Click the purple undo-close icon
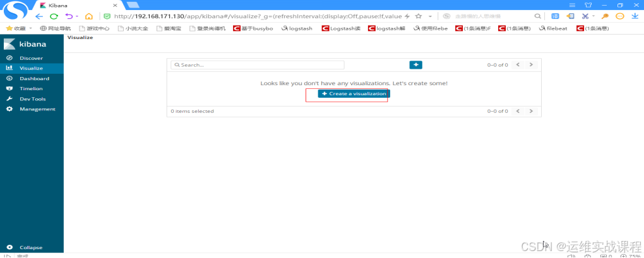 pos(69,16)
